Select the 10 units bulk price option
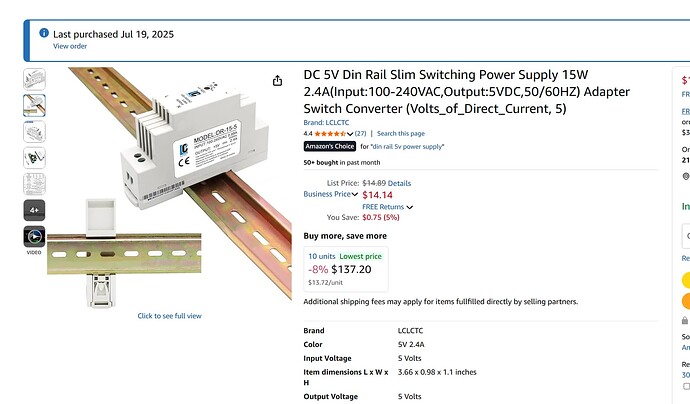690x404 pixels. pyautogui.click(x=346, y=269)
